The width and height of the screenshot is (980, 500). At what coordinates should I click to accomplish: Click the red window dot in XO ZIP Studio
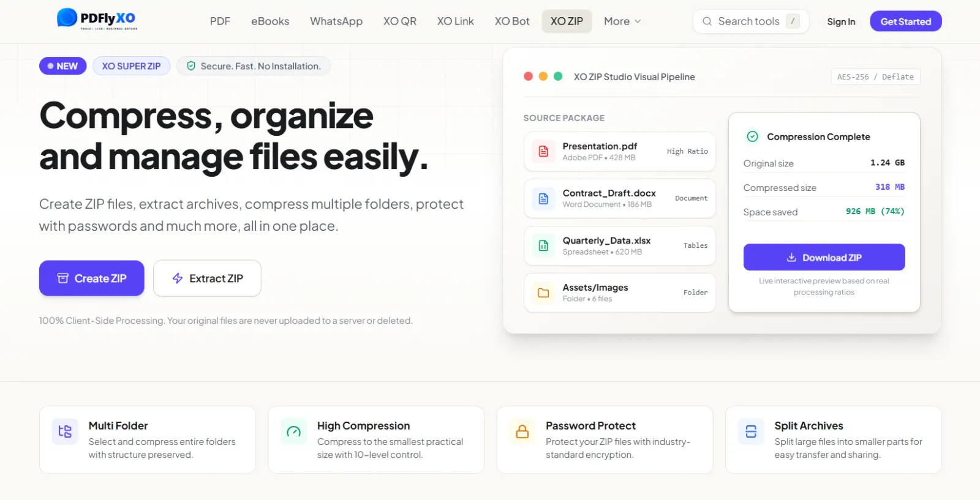528,76
